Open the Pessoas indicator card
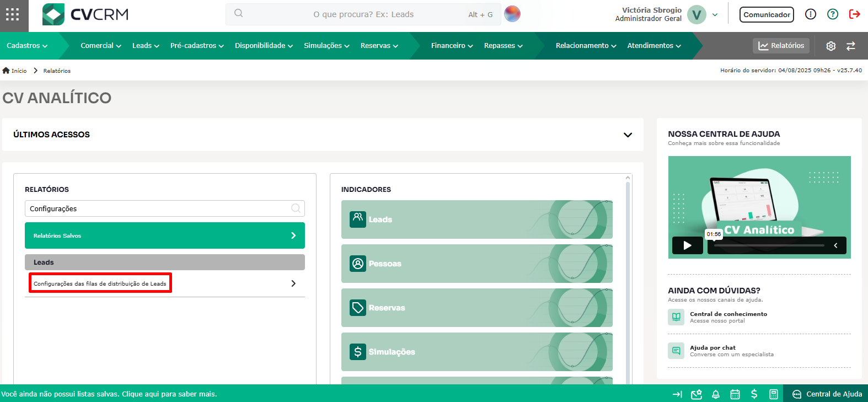The height and width of the screenshot is (402, 868). pos(477,264)
